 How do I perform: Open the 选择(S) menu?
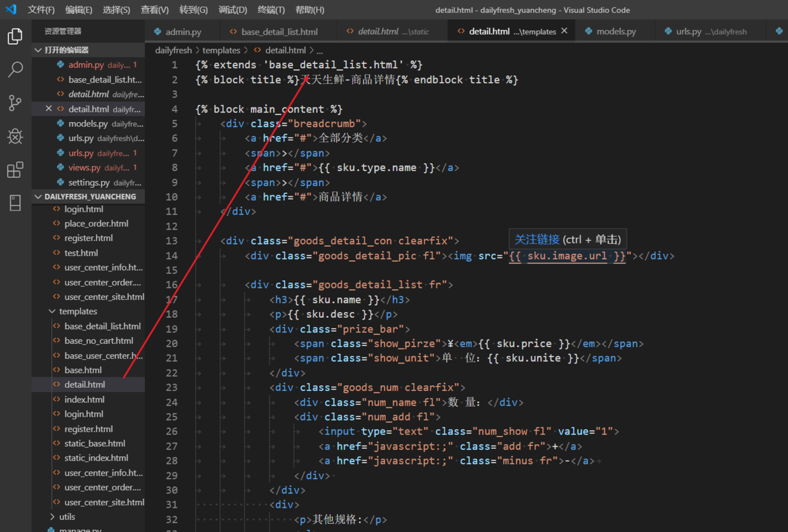coord(116,10)
